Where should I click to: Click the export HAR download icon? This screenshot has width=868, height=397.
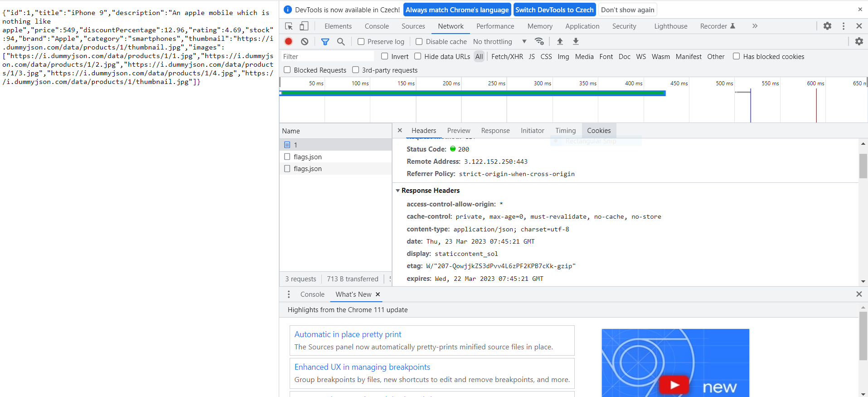click(576, 41)
